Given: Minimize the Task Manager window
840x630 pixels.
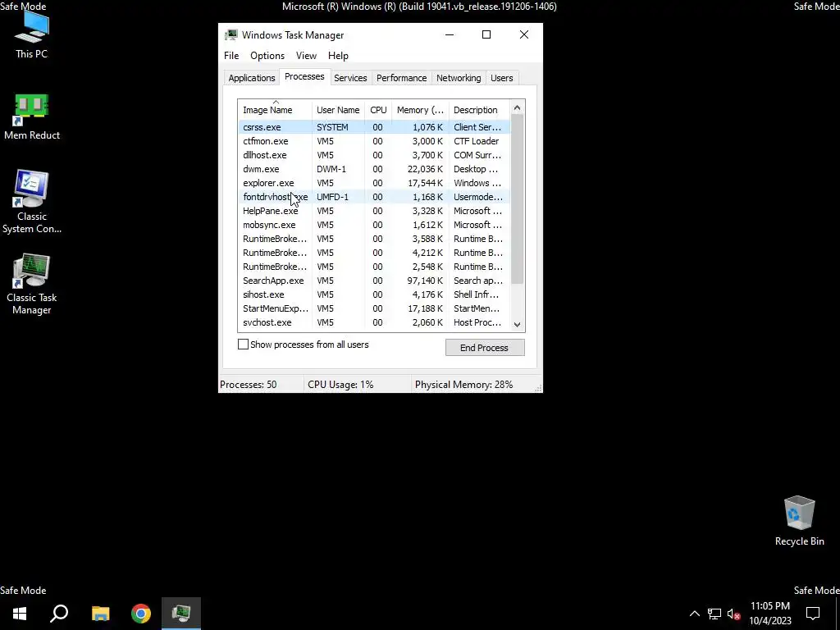Looking at the screenshot, I should pos(450,34).
